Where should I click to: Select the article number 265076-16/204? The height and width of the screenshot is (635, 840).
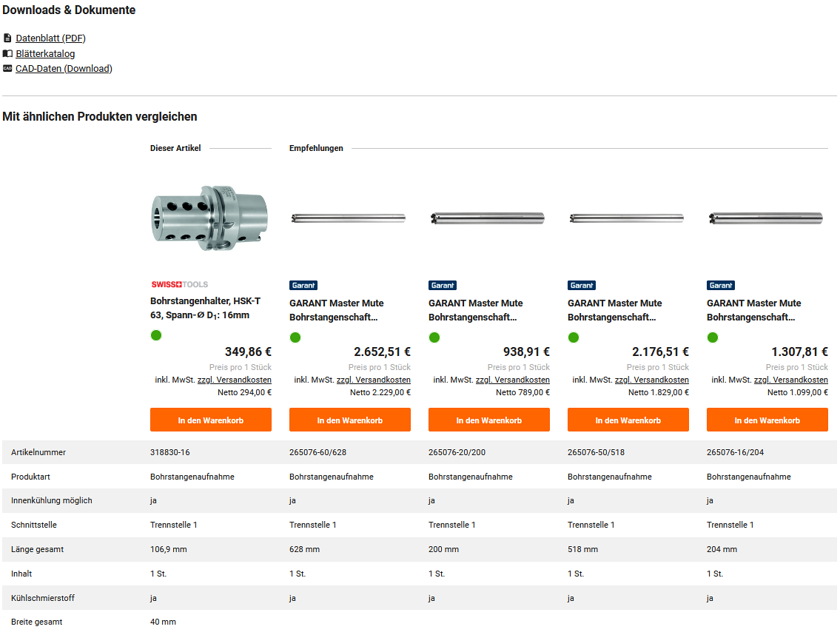pyautogui.click(x=735, y=452)
